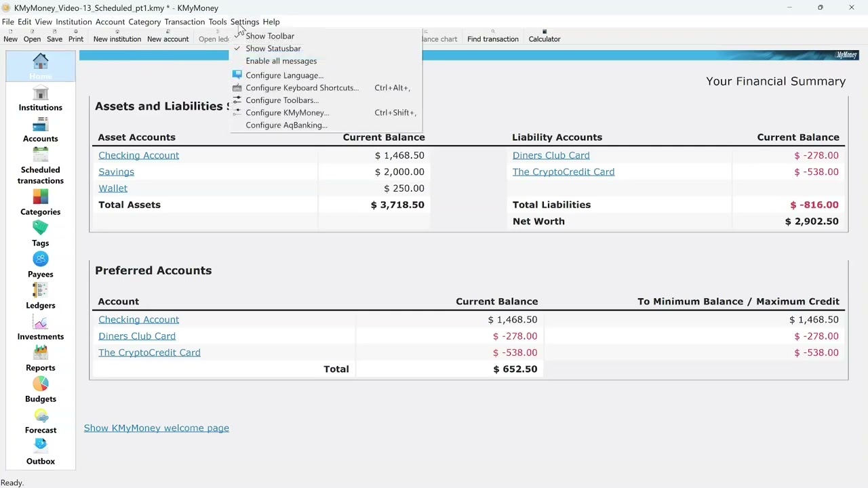Open the Institution menu

[74, 22]
